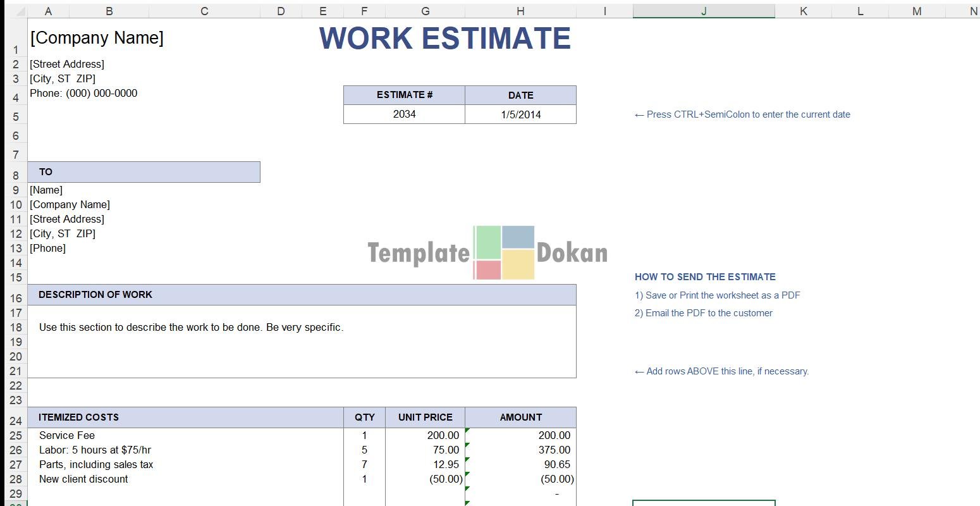Click the Service Fee item cell
Image resolution: width=980 pixels, height=506 pixels.
point(67,435)
